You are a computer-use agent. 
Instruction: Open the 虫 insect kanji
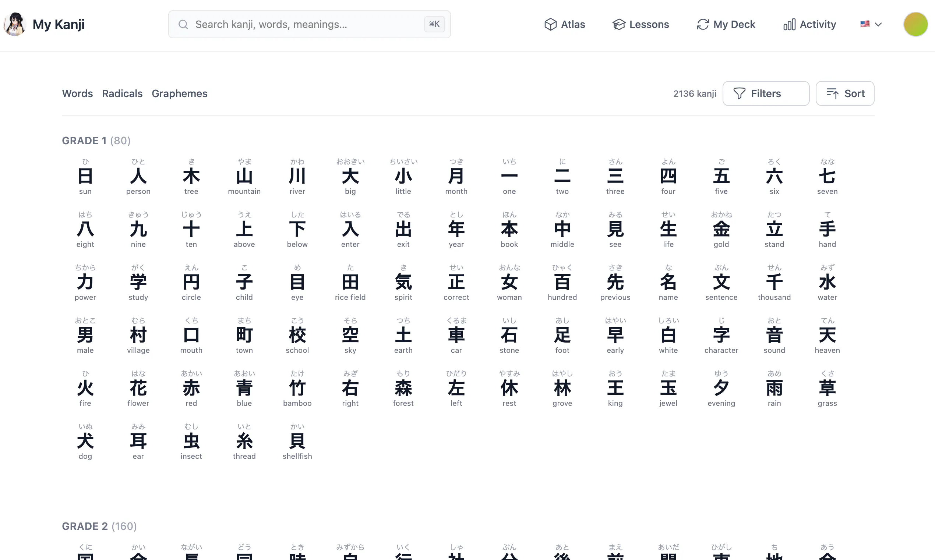pyautogui.click(x=191, y=441)
